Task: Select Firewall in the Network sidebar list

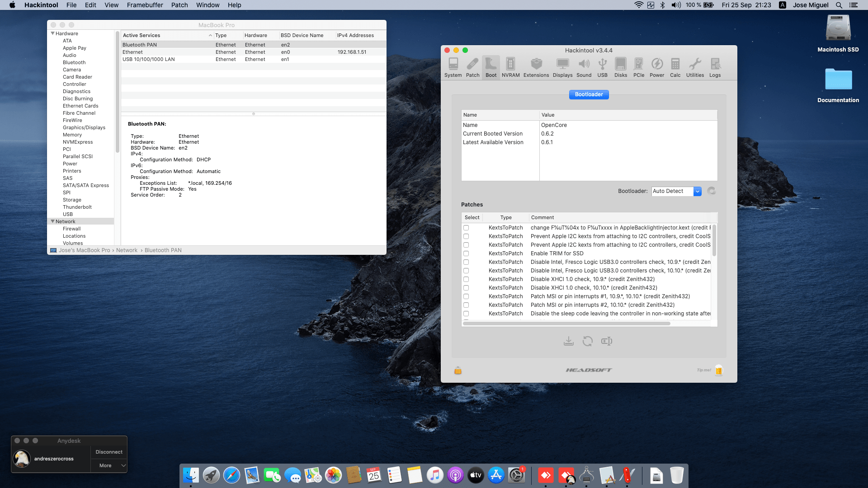Action: click(71, 229)
